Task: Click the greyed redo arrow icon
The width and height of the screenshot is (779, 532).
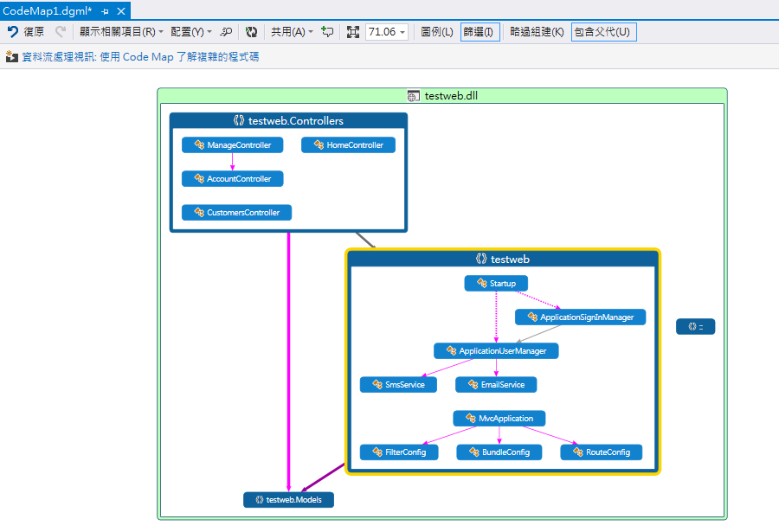Action: [x=61, y=32]
